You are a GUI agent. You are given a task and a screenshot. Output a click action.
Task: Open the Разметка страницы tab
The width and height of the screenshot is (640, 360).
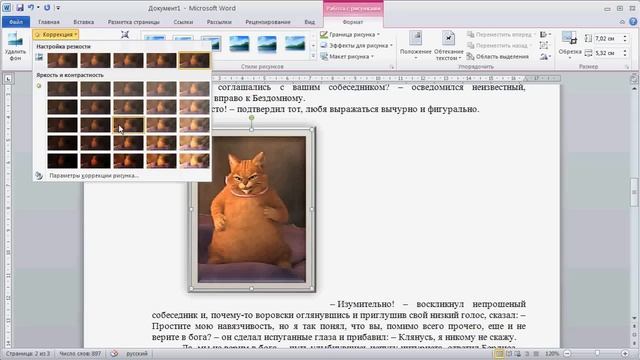point(133,22)
